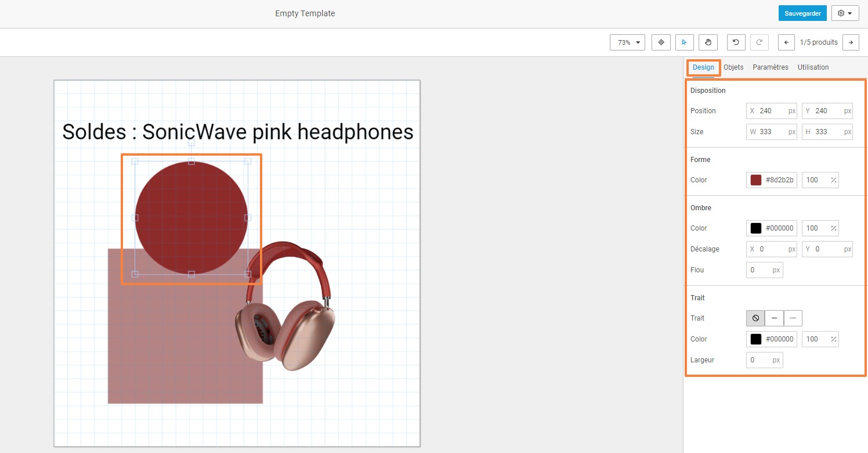Viewport: 868px width, 453px height.
Task: Select the Soldes SonicWave headline text
Action: [x=238, y=132]
